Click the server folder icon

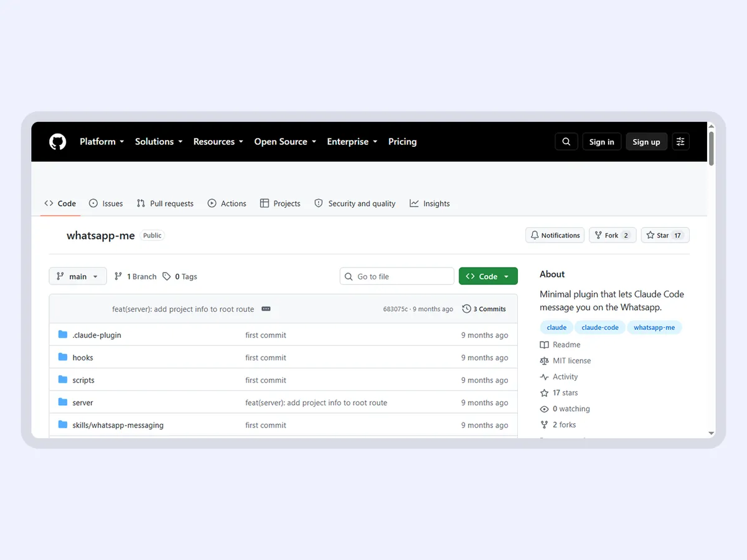point(63,403)
